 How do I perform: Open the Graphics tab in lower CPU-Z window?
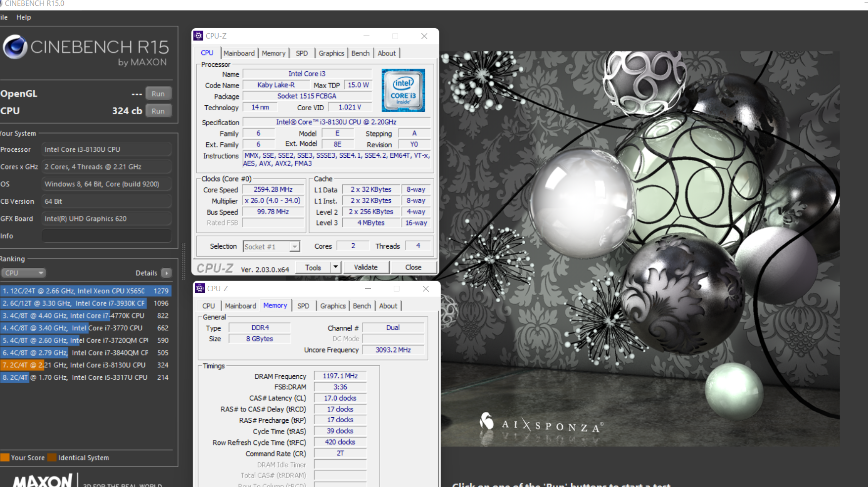tap(333, 306)
